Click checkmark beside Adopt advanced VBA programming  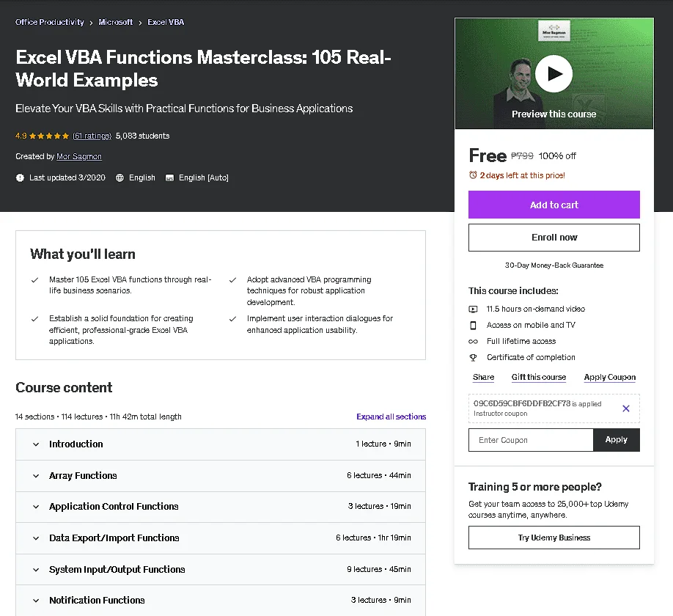pyautogui.click(x=232, y=280)
